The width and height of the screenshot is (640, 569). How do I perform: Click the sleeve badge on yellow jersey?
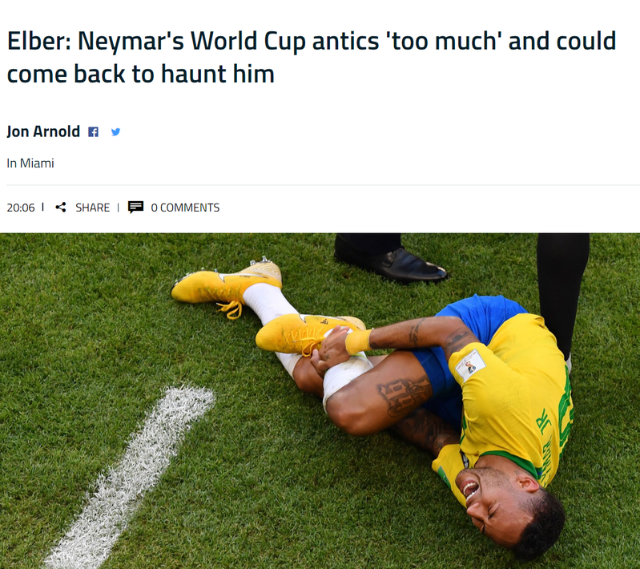[470, 365]
